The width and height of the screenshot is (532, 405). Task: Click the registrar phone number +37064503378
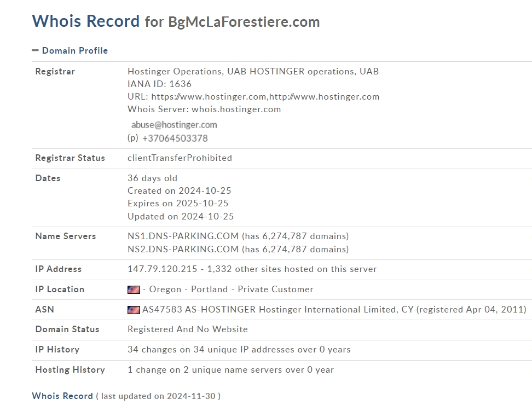click(175, 138)
